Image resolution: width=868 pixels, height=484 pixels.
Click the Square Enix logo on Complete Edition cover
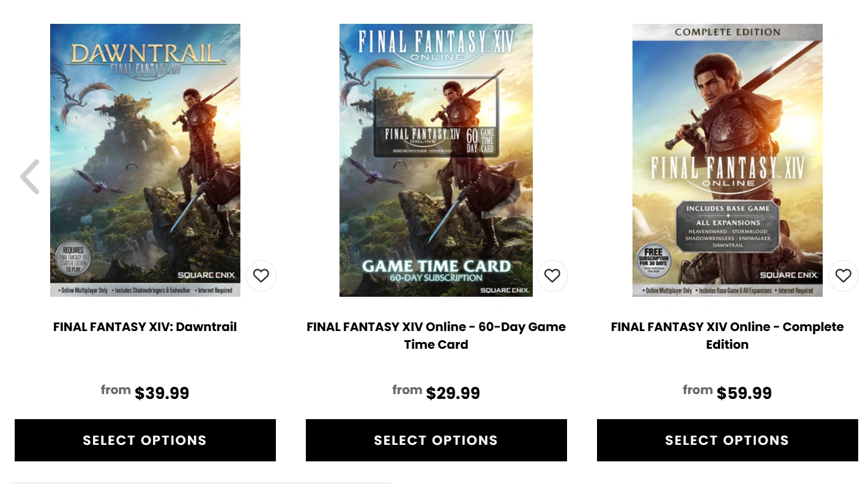point(788,275)
